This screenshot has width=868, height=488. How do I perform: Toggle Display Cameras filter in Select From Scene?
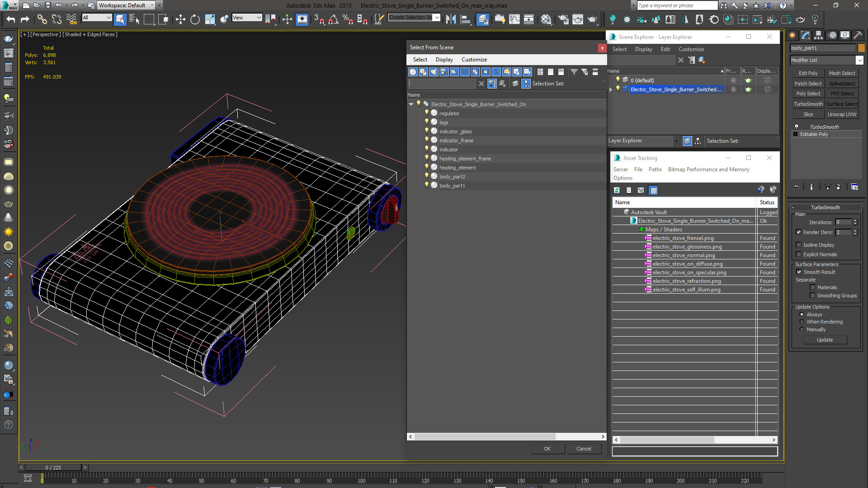[x=444, y=72]
